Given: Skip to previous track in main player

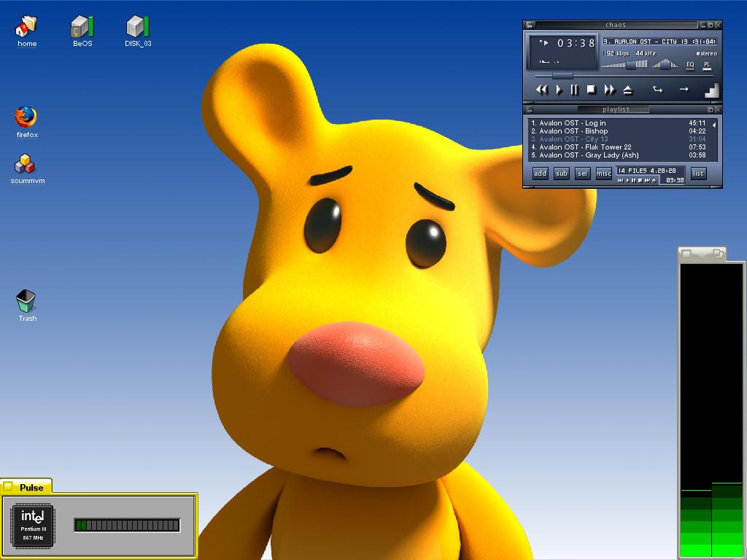Looking at the screenshot, I should [542, 90].
